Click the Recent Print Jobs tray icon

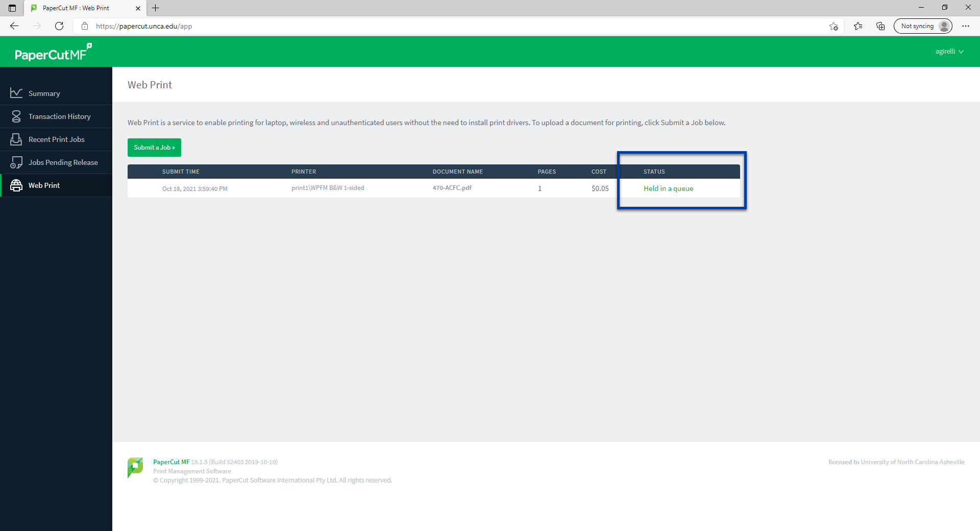tap(16, 139)
